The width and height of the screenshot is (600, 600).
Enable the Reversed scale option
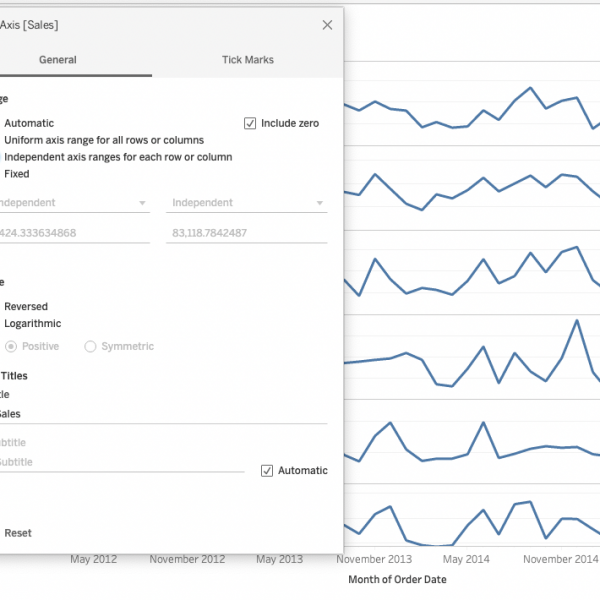pos(25,307)
